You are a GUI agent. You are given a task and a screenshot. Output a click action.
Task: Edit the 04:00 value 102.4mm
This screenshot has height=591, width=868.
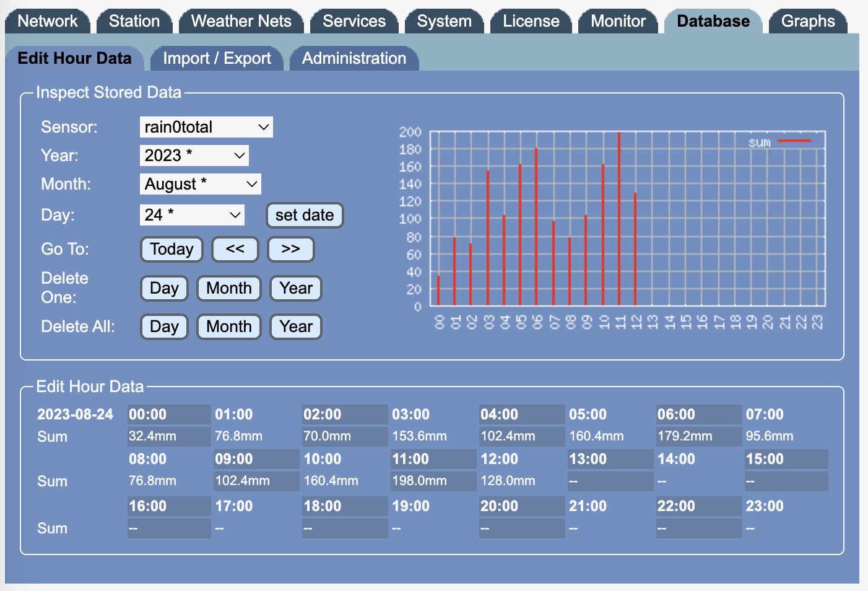pyautogui.click(x=522, y=436)
